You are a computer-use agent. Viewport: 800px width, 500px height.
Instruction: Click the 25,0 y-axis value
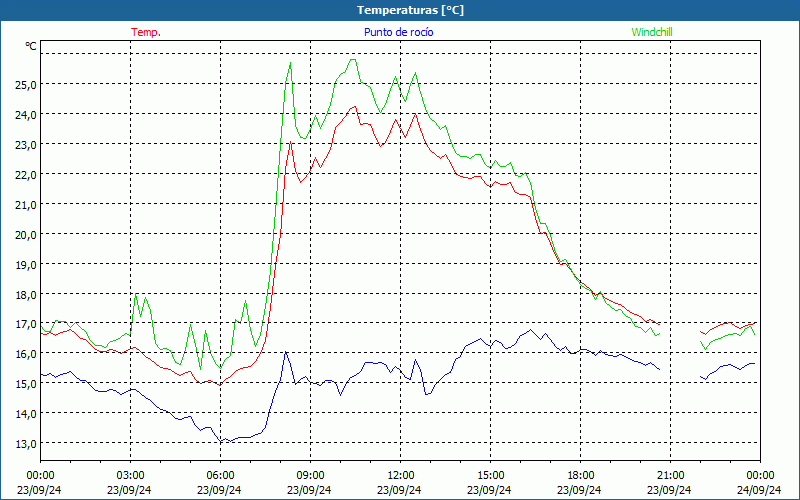coord(26,85)
